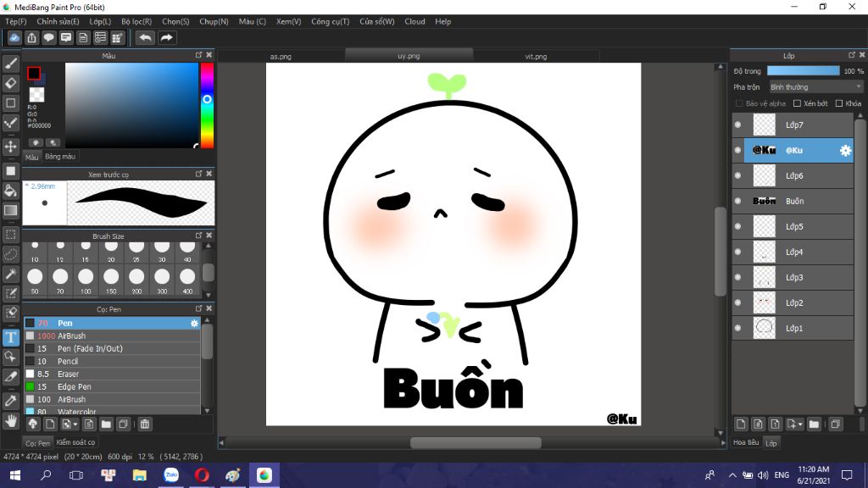Select the Bucket fill tool
Image resolution: width=868 pixels, height=488 pixels.
pyautogui.click(x=10, y=191)
